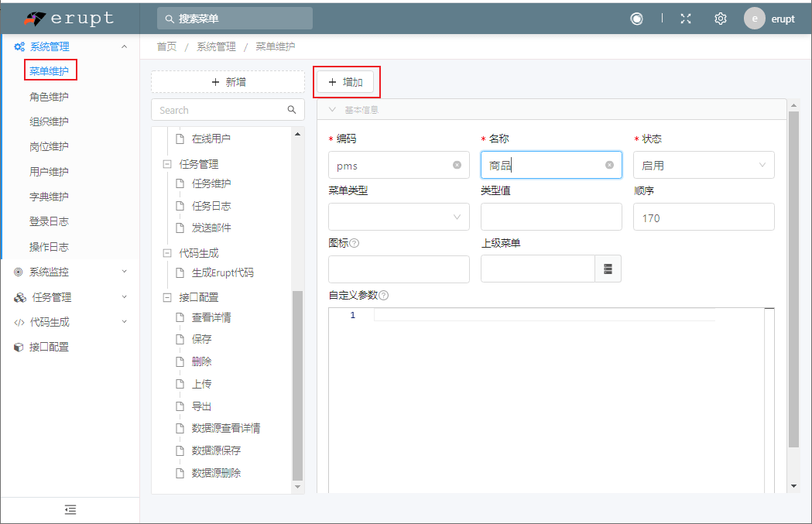Click the 编码 input containing pms

pyautogui.click(x=399, y=165)
